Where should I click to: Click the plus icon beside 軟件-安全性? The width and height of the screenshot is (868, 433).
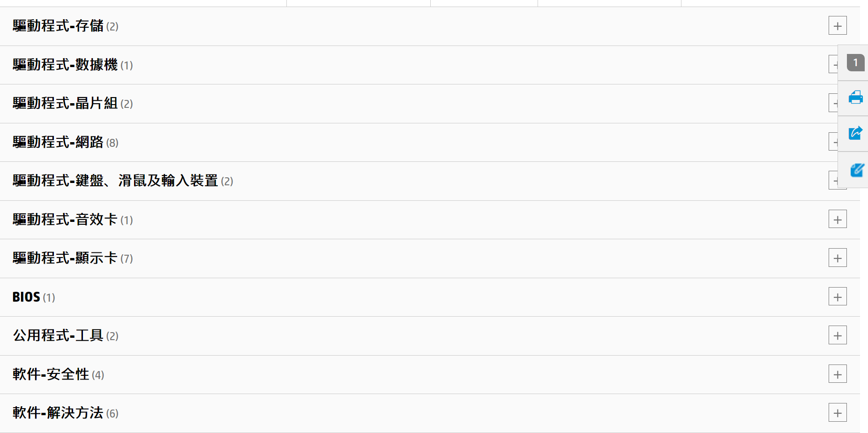(x=838, y=374)
